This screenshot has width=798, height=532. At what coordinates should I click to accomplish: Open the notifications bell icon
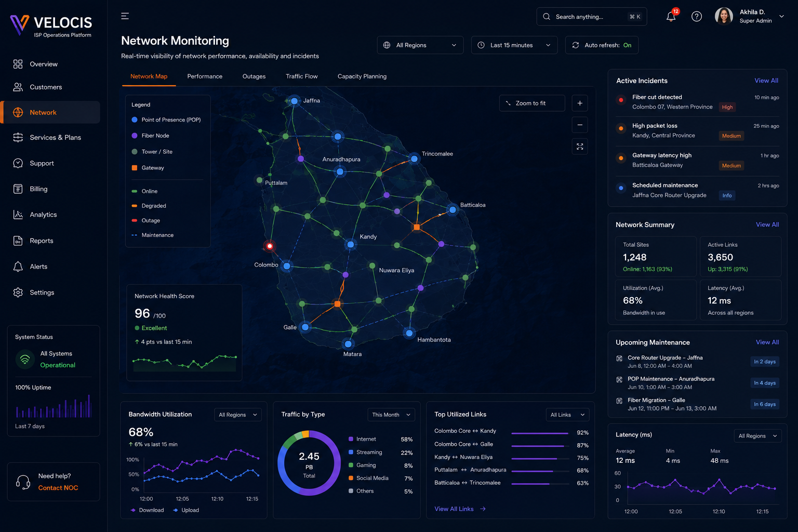(671, 16)
